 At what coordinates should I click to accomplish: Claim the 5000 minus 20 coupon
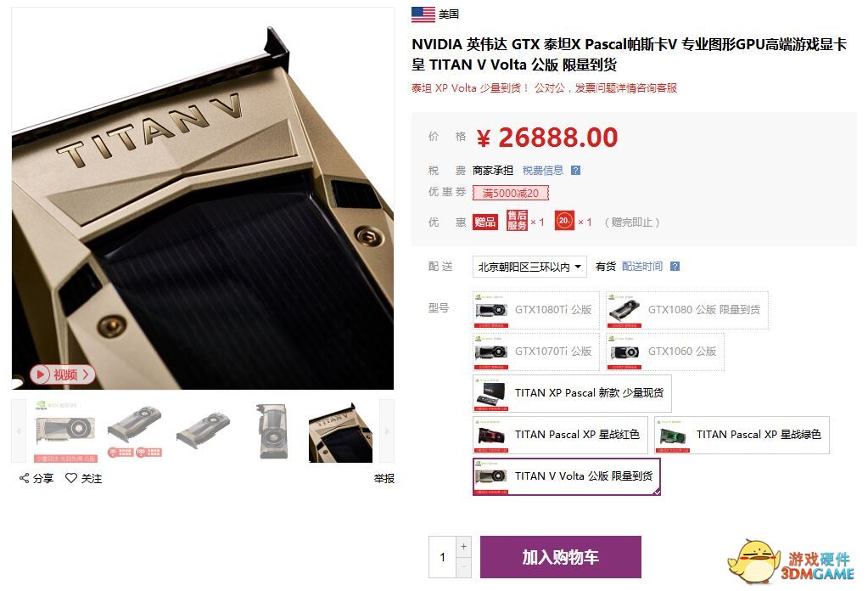(511, 193)
